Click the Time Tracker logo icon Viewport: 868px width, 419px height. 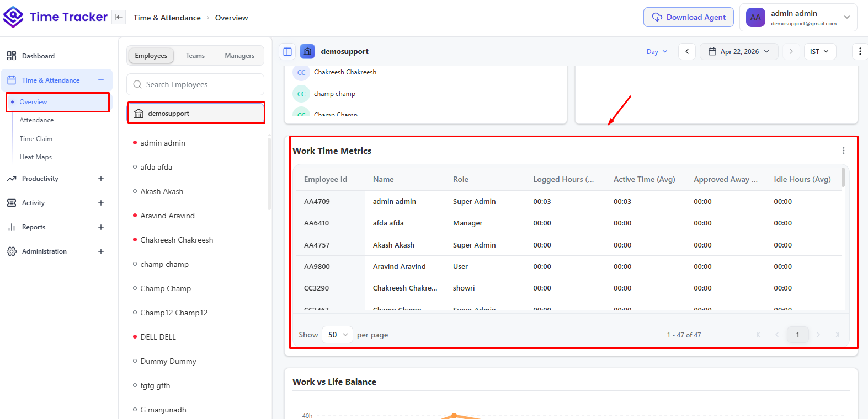(x=13, y=17)
